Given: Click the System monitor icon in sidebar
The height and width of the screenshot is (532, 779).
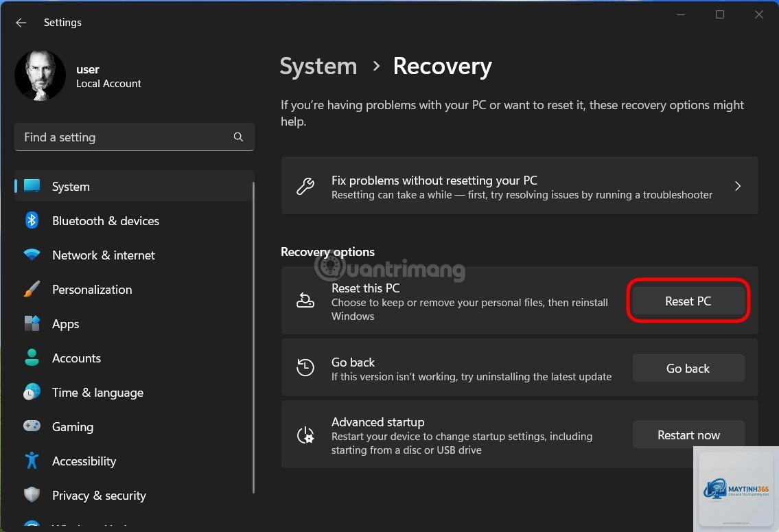Looking at the screenshot, I should pyautogui.click(x=32, y=186).
